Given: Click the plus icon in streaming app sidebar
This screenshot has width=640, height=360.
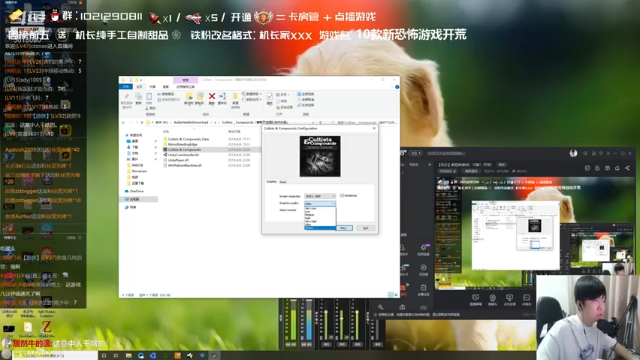Looking at the screenshot, I should [429, 164].
